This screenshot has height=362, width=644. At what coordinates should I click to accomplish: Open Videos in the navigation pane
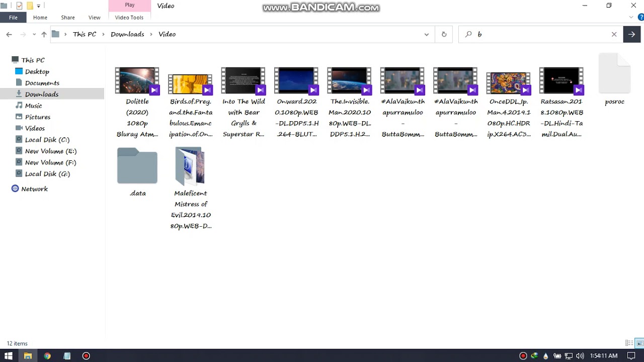click(x=35, y=128)
